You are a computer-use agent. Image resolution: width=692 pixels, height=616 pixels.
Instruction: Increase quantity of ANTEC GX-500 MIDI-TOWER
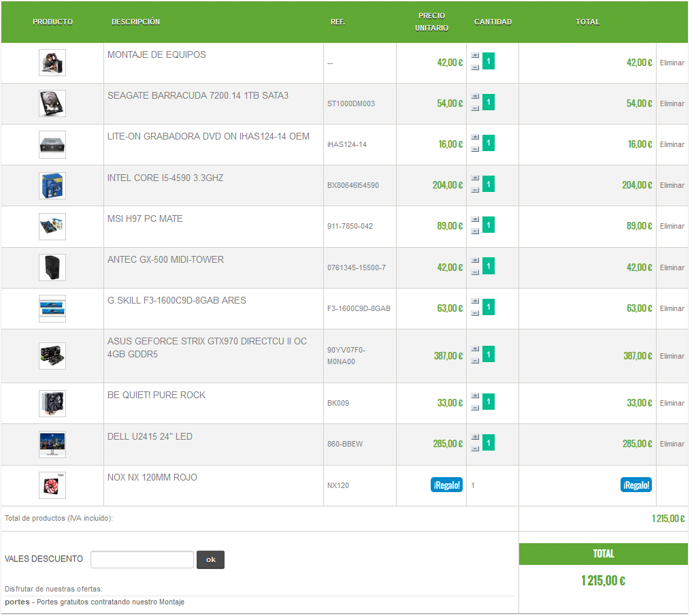coord(476,261)
